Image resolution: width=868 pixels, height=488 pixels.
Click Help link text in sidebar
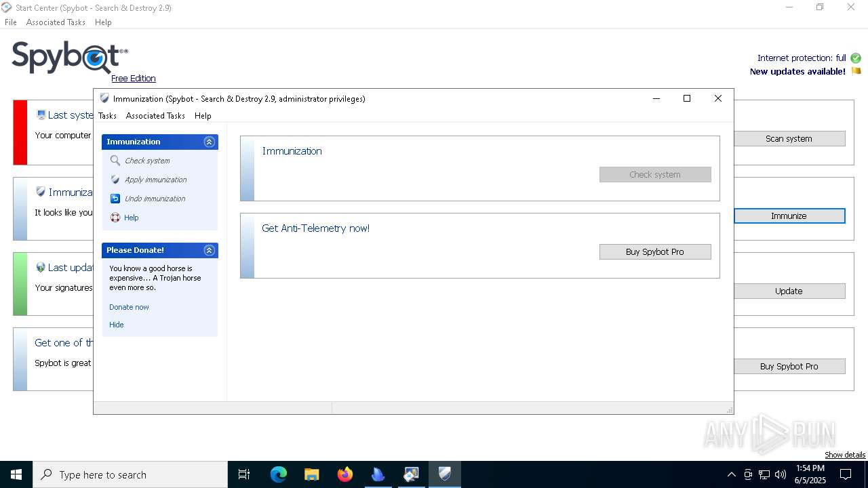132,218
